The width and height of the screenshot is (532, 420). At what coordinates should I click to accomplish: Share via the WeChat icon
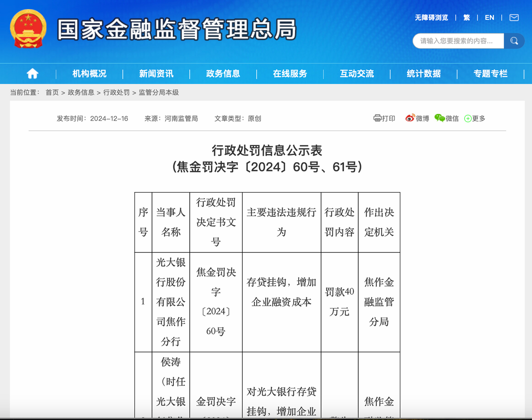(439, 118)
